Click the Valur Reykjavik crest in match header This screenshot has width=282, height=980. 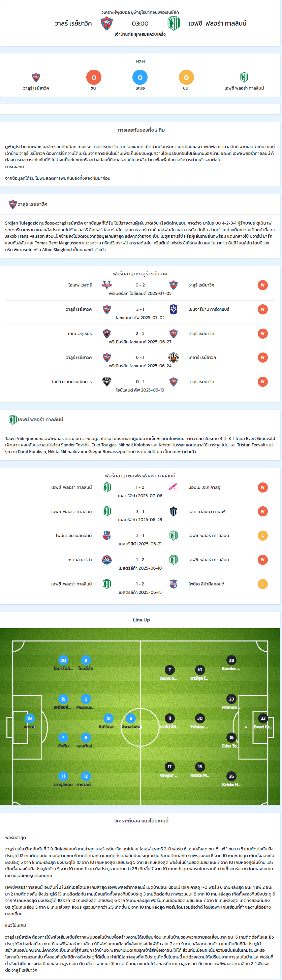click(106, 24)
